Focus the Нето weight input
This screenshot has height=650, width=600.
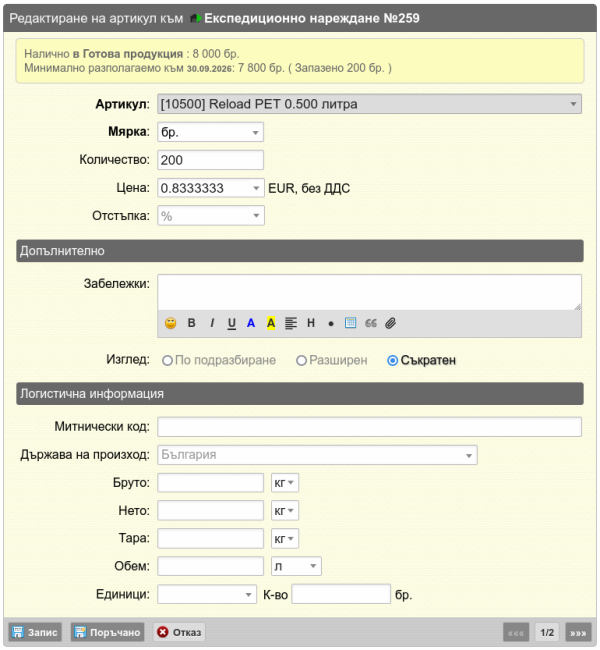[x=211, y=511]
